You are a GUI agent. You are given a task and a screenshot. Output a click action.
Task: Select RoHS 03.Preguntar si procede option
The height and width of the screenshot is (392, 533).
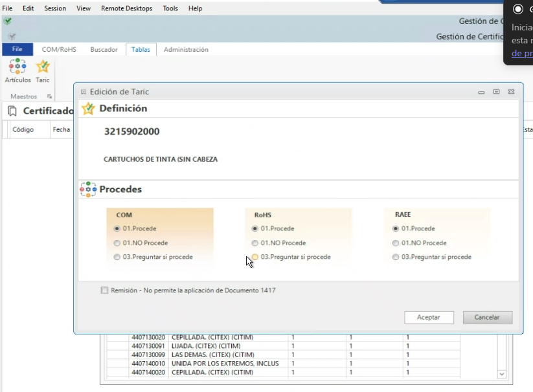pos(255,257)
